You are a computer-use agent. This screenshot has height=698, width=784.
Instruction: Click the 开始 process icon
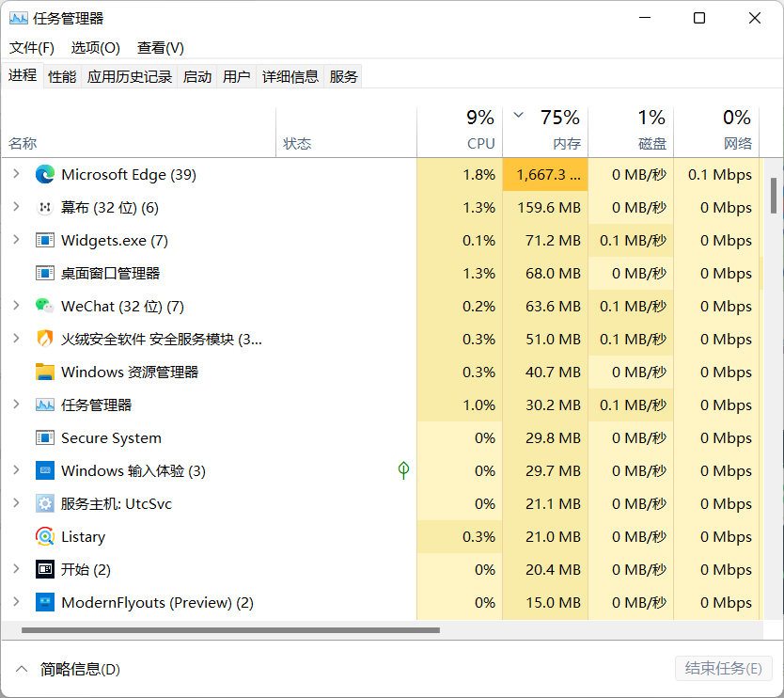click(45, 569)
